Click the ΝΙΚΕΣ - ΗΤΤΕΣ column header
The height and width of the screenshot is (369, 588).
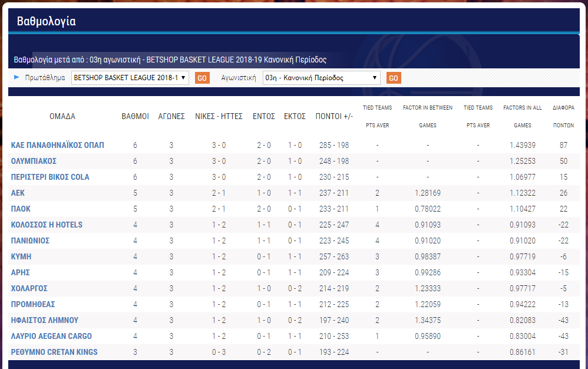tap(219, 117)
